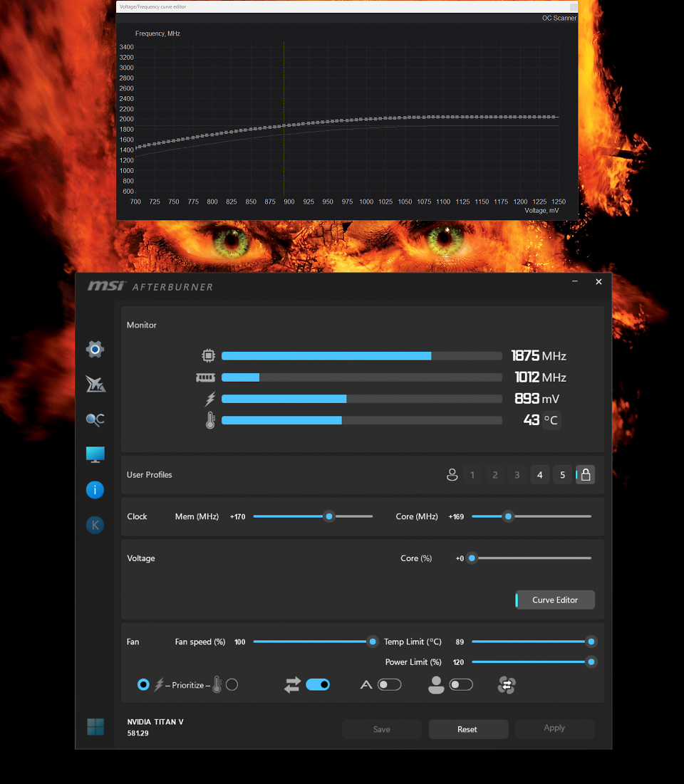The height and width of the screenshot is (784, 684).
Task: Click the Power Limit slider handle
Action: click(591, 662)
